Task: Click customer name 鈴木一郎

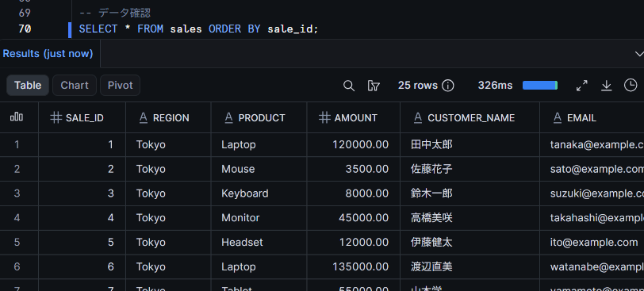Action: [431, 193]
